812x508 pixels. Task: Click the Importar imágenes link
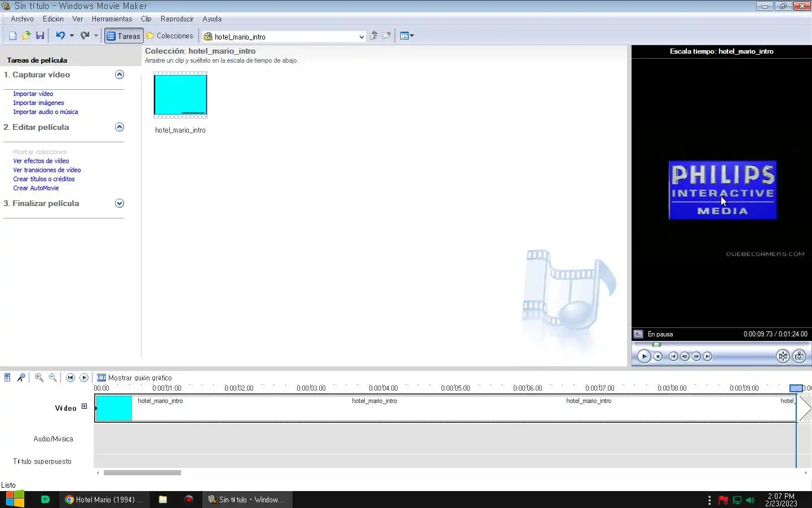38,103
